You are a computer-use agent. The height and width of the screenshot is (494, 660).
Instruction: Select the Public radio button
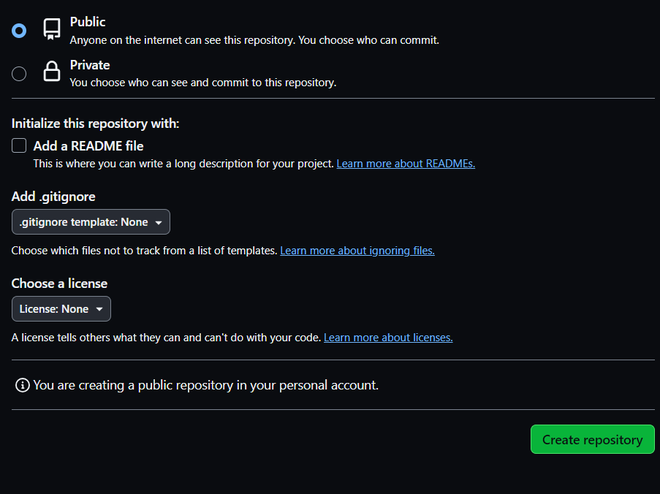[x=19, y=31]
